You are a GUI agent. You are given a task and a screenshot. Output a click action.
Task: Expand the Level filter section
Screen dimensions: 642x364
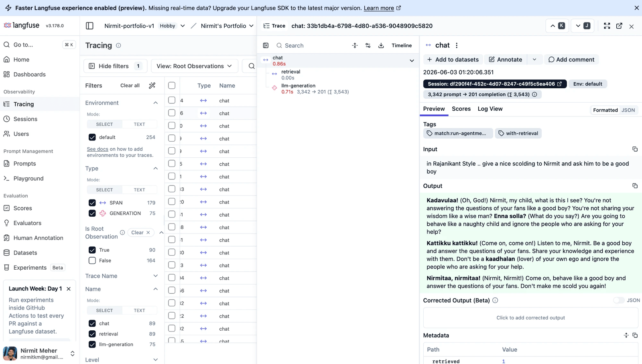point(156,360)
